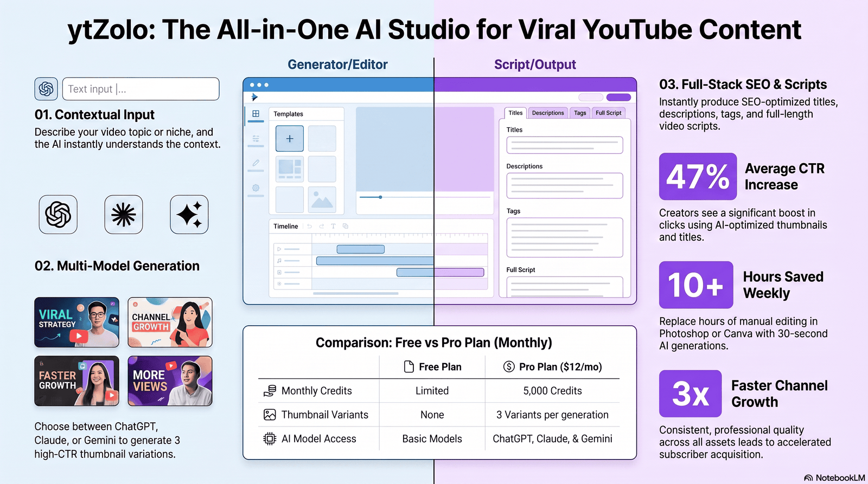This screenshot has height=484, width=868.
Task: Click the Timeline panel label
Action: pyautogui.click(x=285, y=226)
